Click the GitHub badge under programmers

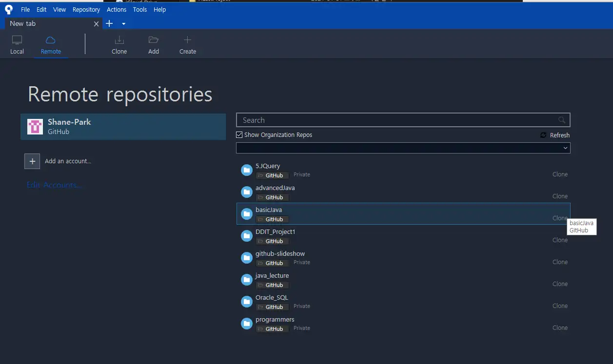pos(273,329)
